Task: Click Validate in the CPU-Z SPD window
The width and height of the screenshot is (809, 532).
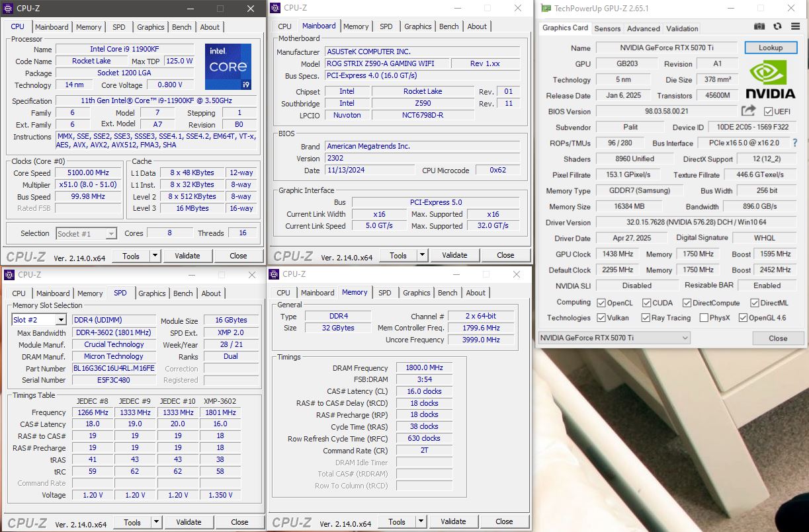Action: pyautogui.click(x=189, y=522)
